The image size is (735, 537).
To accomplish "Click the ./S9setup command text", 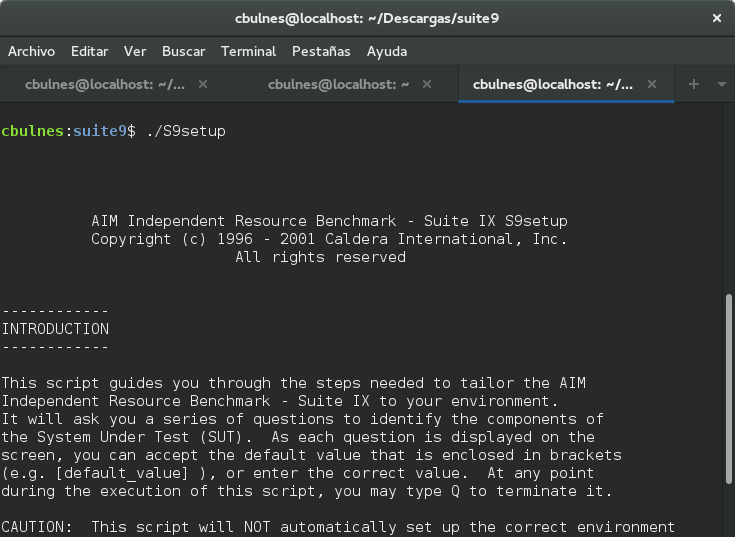I will [x=186, y=131].
